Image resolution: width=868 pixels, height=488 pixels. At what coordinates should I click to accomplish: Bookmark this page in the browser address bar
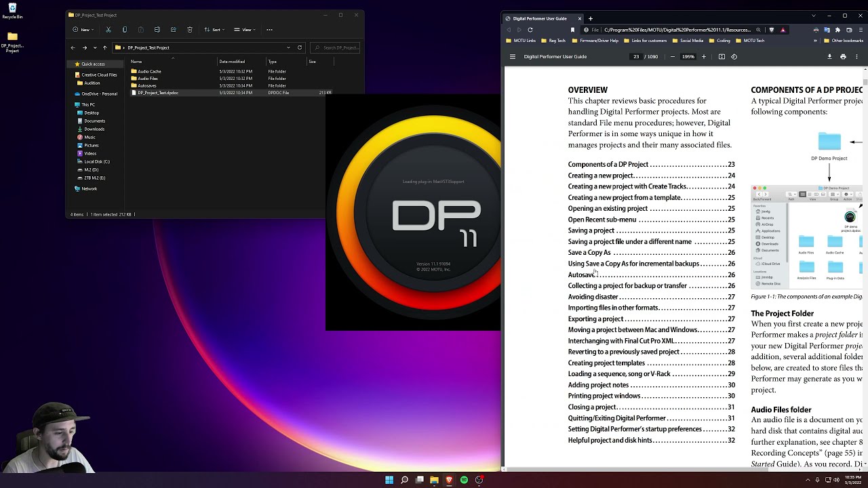pos(572,30)
